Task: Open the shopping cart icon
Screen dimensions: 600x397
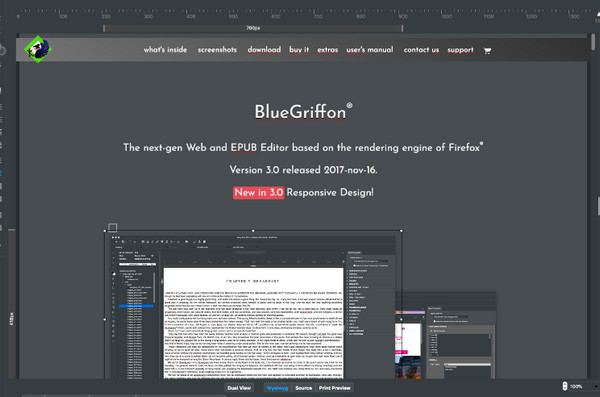Action: coord(487,51)
